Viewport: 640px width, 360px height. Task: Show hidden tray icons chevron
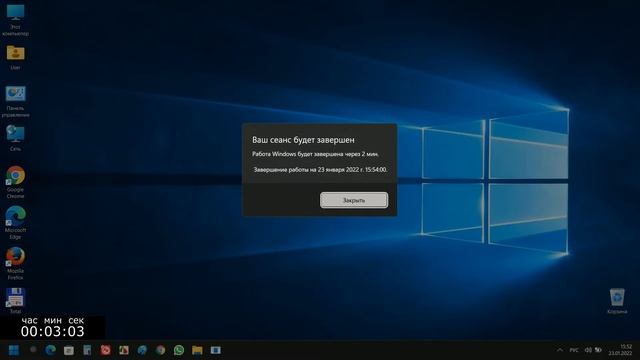point(560,350)
